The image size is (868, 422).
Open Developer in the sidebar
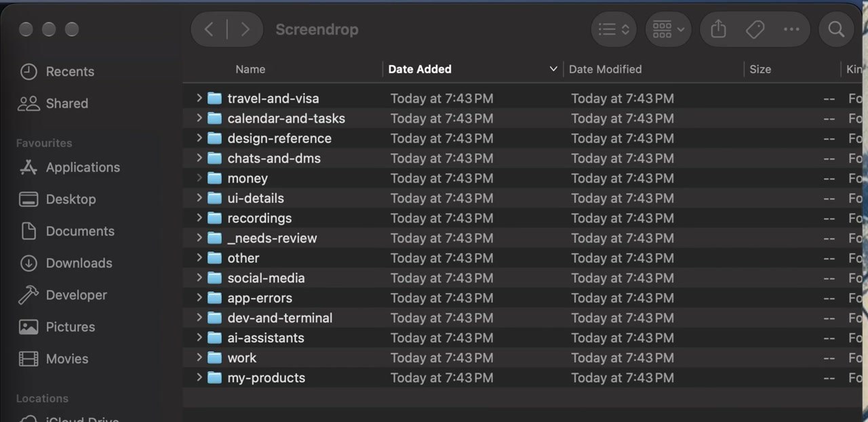click(x=63, y=294)
